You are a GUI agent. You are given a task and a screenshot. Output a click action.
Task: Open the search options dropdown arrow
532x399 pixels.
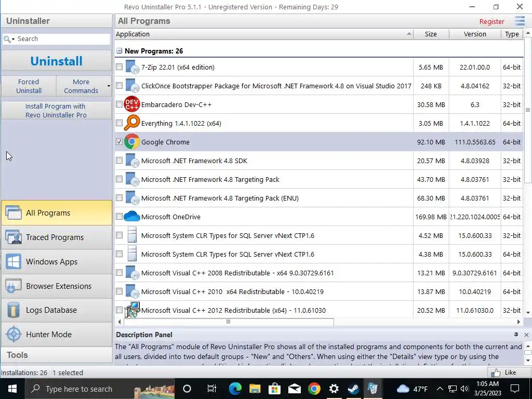13,39
